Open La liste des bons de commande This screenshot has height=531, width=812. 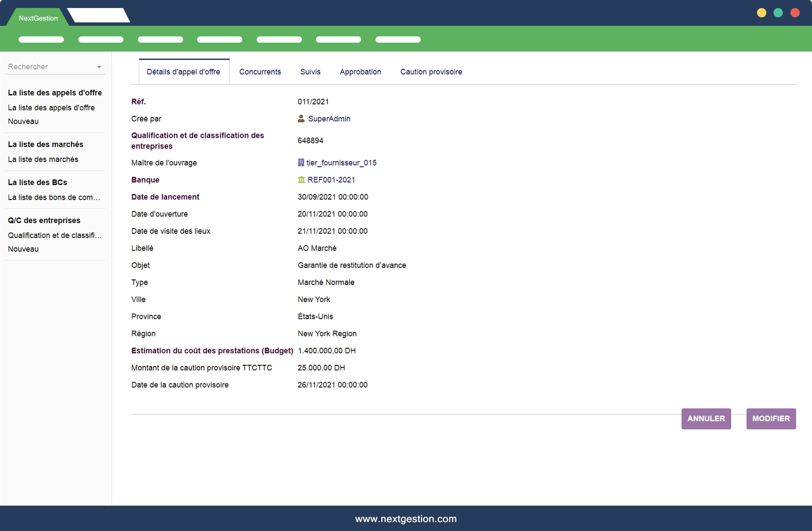click(54, 197)
